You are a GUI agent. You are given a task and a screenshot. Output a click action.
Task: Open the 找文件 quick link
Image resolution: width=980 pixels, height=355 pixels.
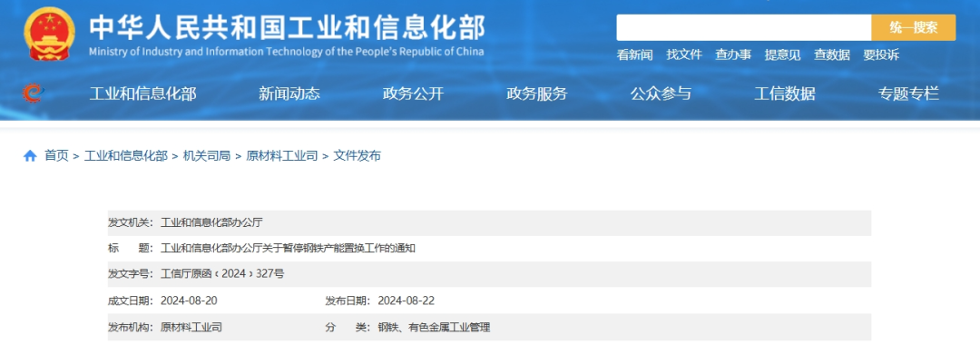(684, 55)
